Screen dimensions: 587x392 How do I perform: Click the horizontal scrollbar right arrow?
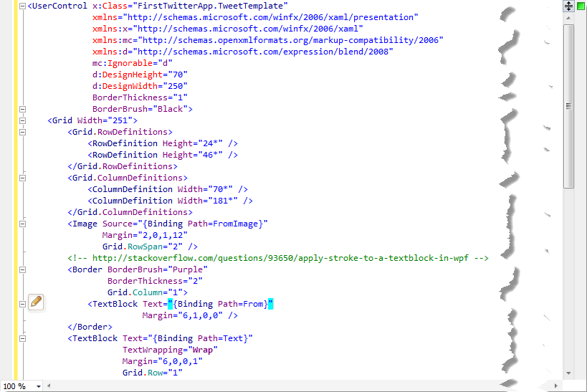[x=556, y=386]
